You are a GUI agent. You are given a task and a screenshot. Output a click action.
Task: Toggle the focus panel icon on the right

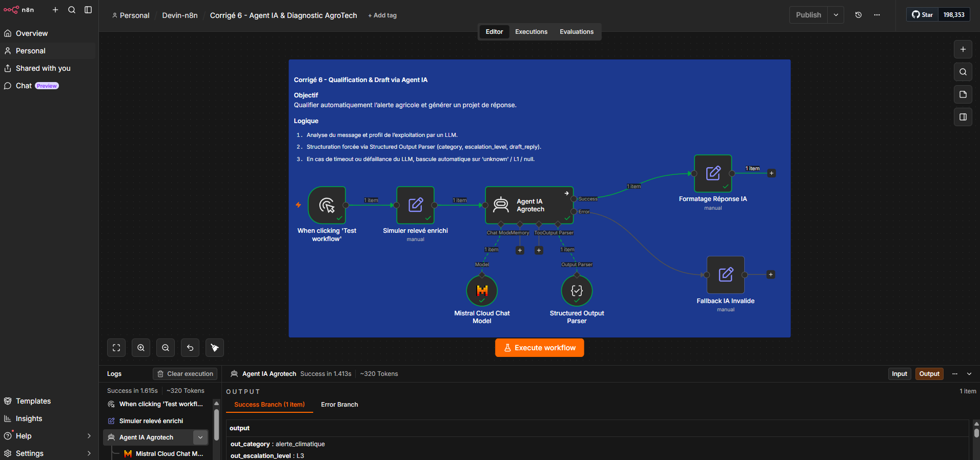pos(963,117)
